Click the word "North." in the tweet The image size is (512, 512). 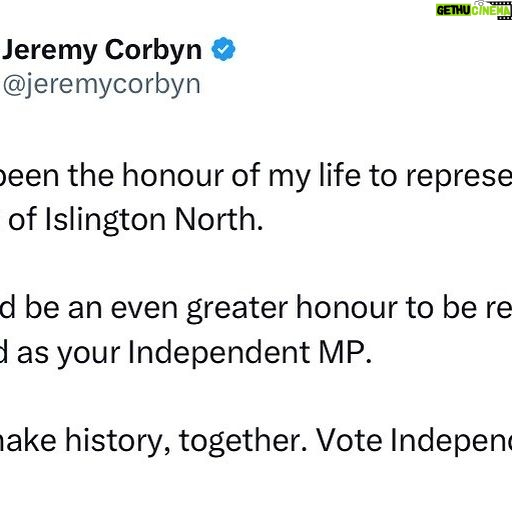click(219, 219)
